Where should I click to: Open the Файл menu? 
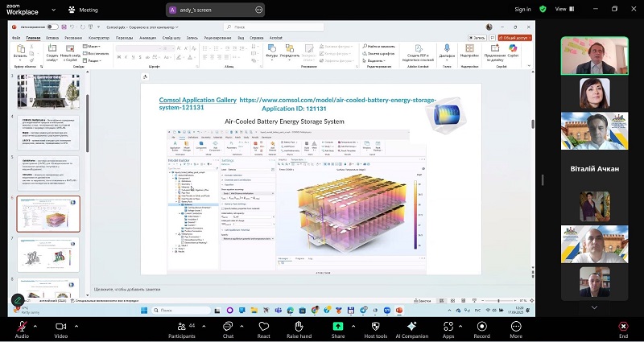[x=16, y=38]
